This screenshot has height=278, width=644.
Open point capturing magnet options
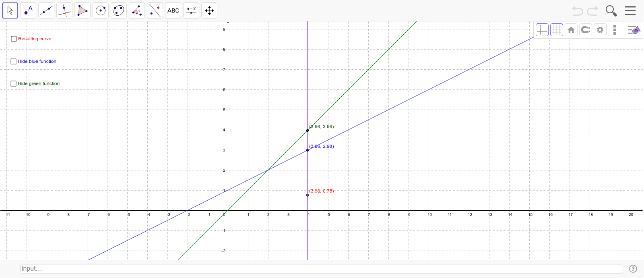coord(586,30)
